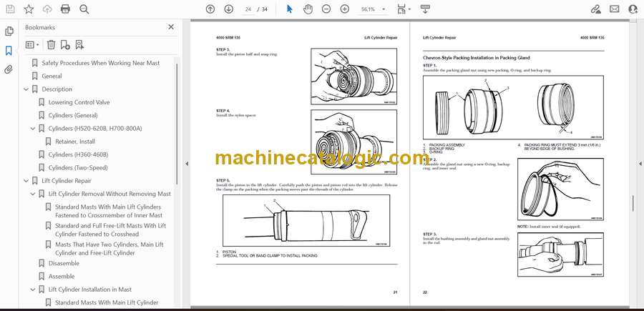This screenshot has height=311, width=644.
Task: Open the Disasemble bookmark
Action: [x=64, y=263]
